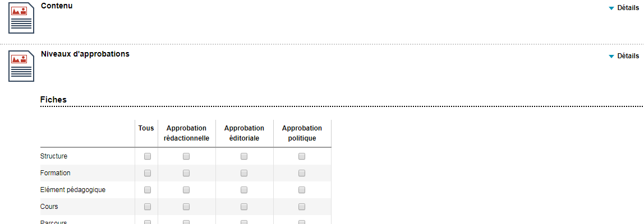Enable Approbation politique for Cours
The height and width of the screenshot is (224, 644).
click(x=302, y=206)
